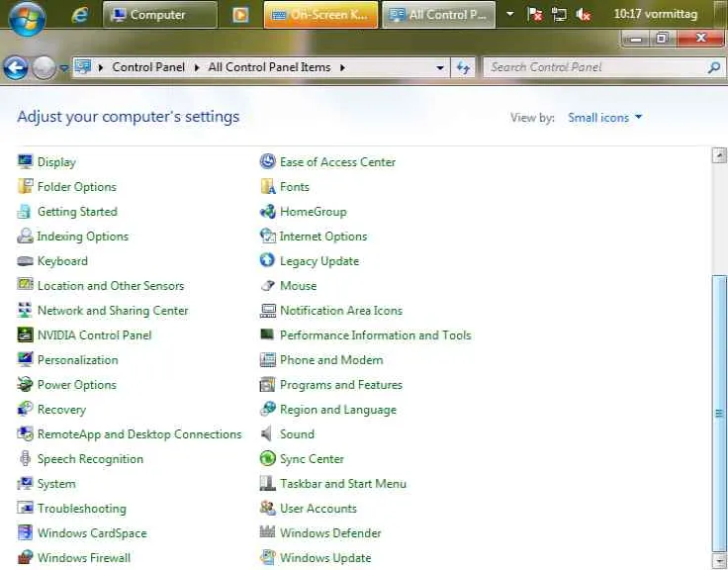
Task: Click the muted volume tray icon
Action: (583, 15)
